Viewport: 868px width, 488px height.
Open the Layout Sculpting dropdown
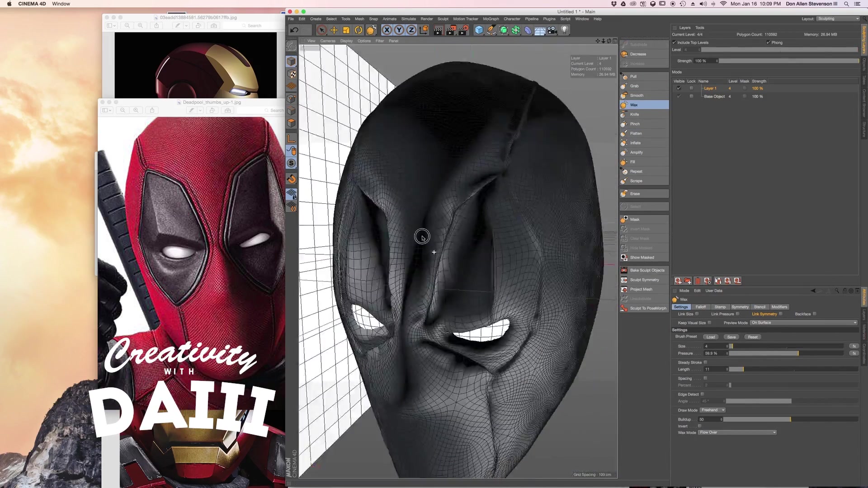pyautogui.click(x=838, y=19)
